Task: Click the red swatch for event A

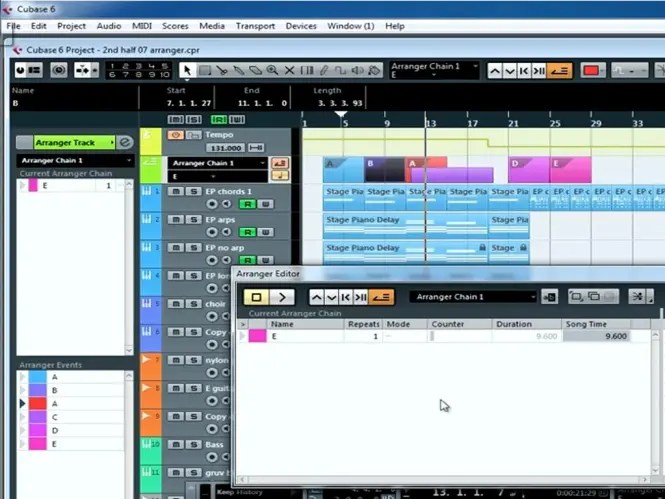Action: tap(37, 404)
